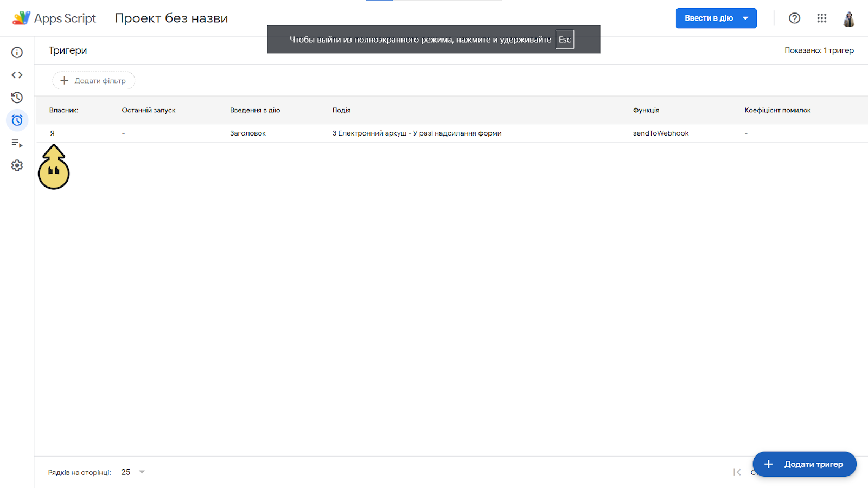Click Додати тригер button

805,464
